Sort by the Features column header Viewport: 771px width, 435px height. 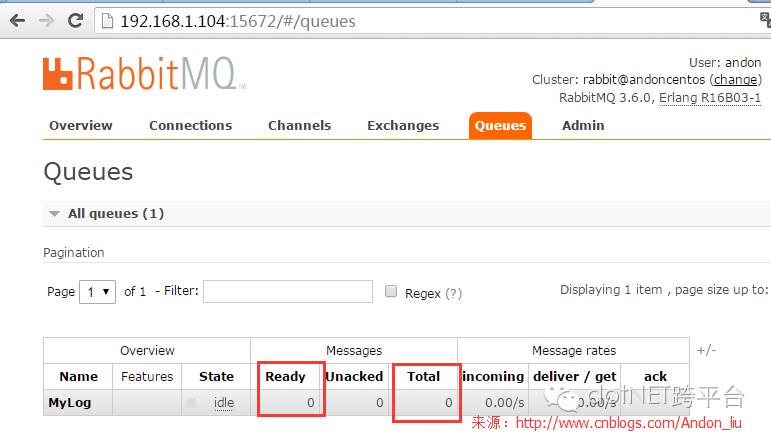tap(147, 377)
